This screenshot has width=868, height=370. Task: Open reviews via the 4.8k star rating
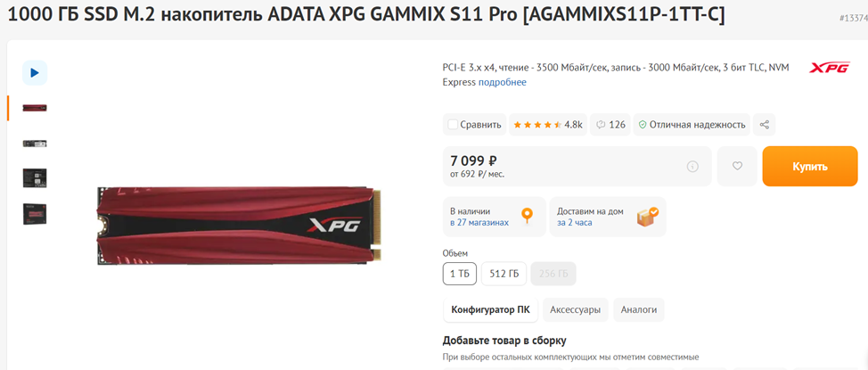click(x=547, y=125)
